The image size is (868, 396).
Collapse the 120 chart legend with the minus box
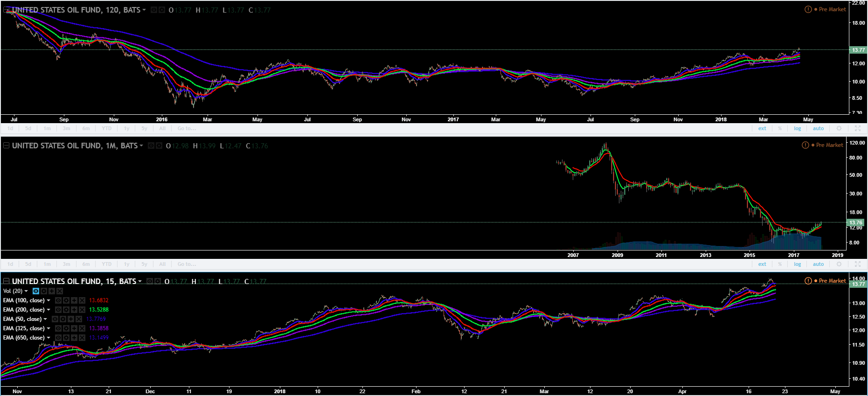(x=7, y=10)
